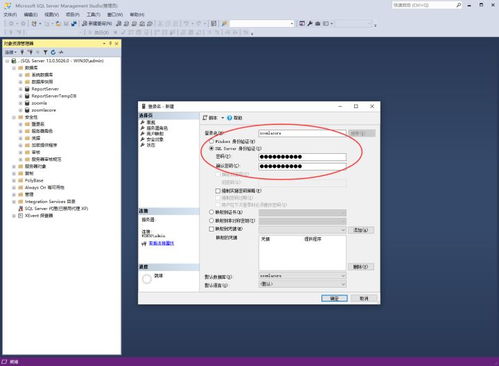This screenshot has height=366, width=499.
Task: Collapse the 数据库 Databases folder node
Action: click(14, 68)
